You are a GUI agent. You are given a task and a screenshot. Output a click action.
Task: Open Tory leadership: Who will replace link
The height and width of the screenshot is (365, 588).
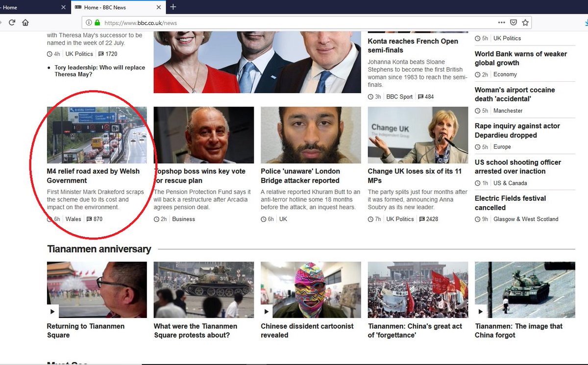pos(100,71)
